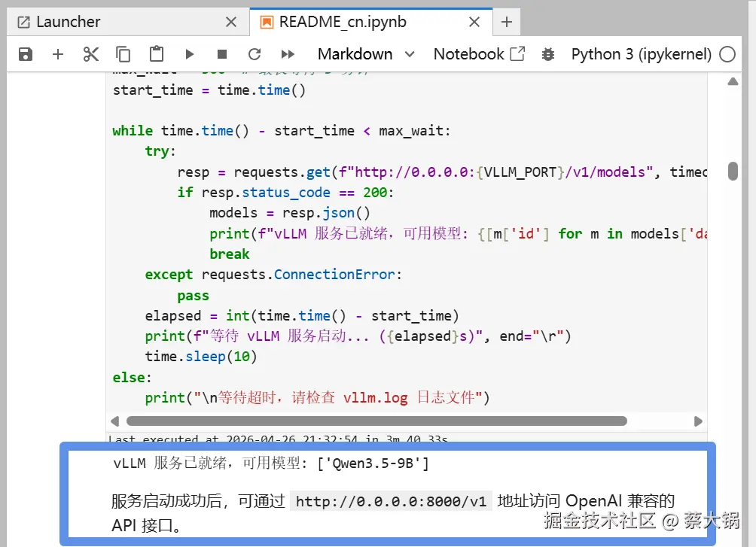
Task: Paste cell from clipboard
Action: tap(156, 54)
